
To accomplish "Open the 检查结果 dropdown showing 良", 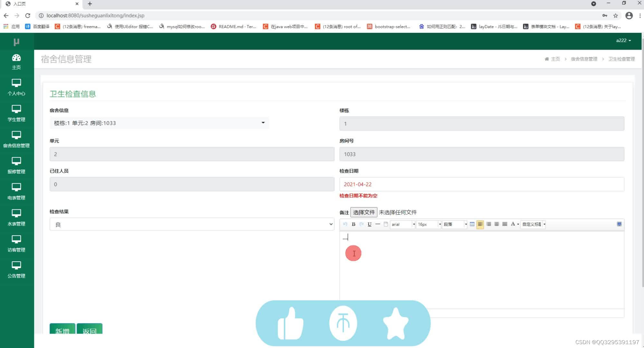I will (192, 224).
